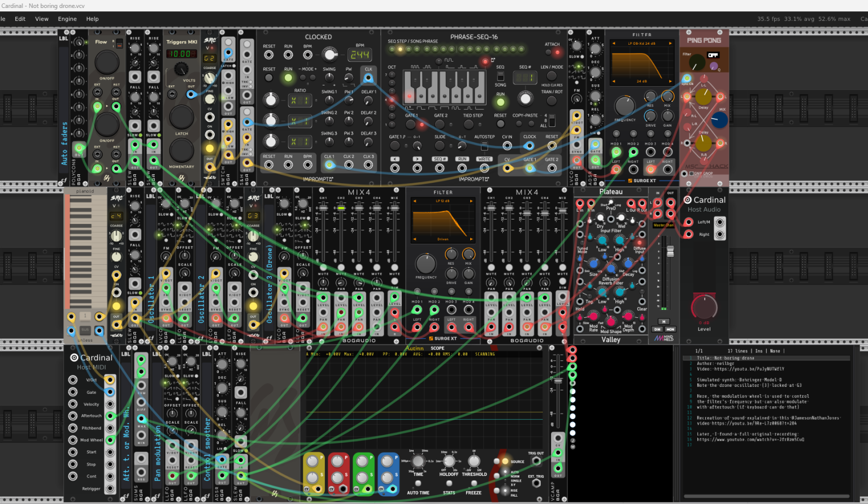Open the View menu
This screenshot has width=868, height=504.
click(x=42, y=19)
